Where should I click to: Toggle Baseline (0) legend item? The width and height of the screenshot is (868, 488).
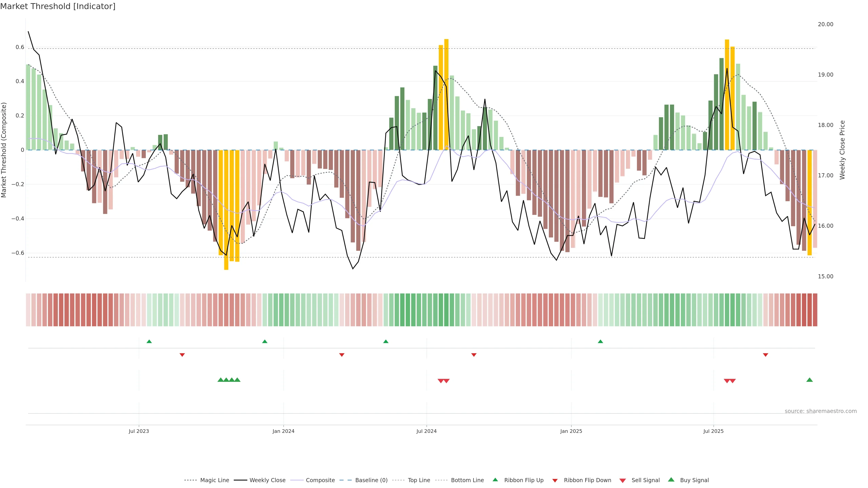(371, 480)
